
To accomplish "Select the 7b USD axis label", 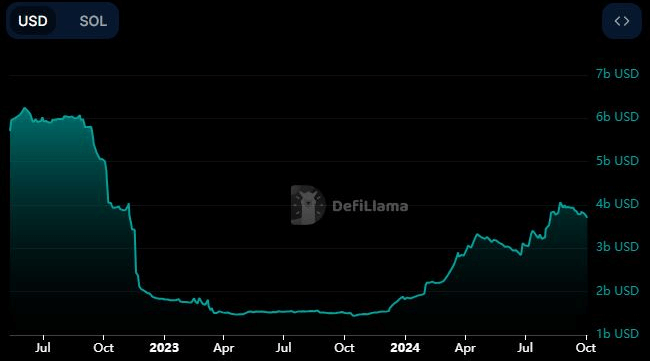I will (617, 74).
